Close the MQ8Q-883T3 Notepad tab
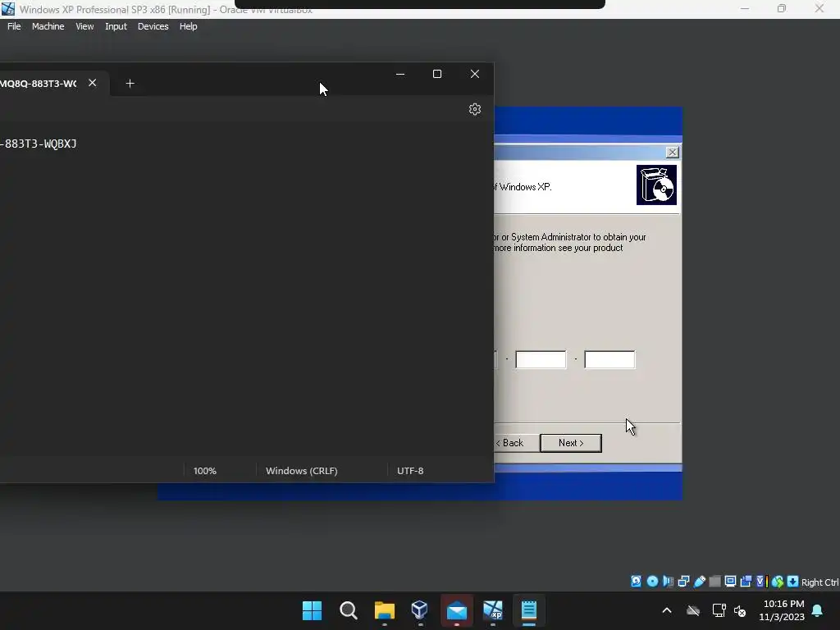The width and height of the screenshot is (840, 630). (92, 83)
